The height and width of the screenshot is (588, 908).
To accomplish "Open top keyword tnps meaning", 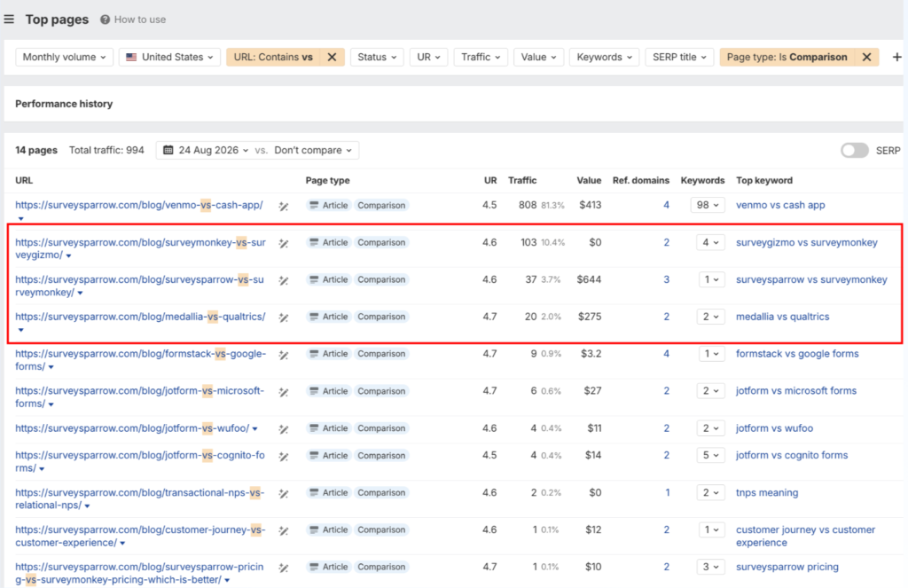I will (x=767, y=492).
